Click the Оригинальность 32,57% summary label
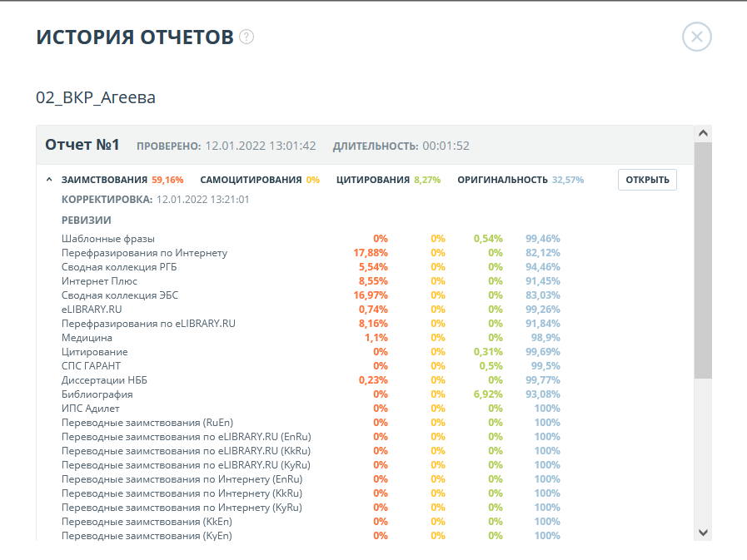 520,180
